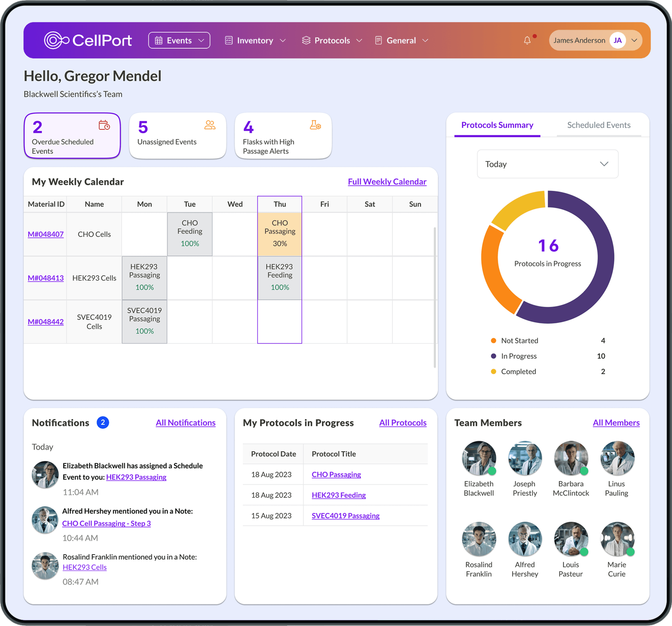
Task: Select the Protocols Summary tab
Action: (497, 125)
